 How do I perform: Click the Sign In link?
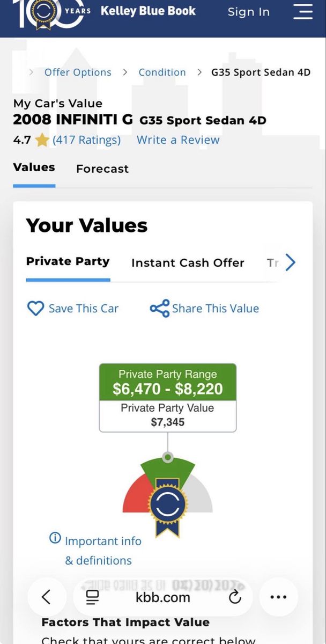coord(249,12)
